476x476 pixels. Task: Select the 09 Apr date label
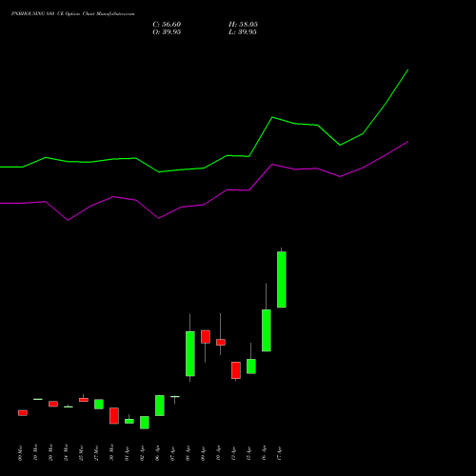click(x=203, y=453)
